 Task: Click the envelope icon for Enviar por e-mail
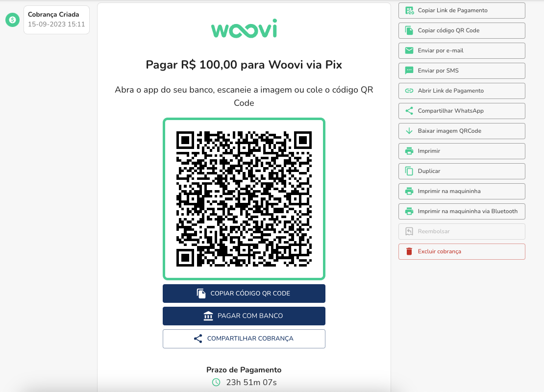(x=409, y=50)
